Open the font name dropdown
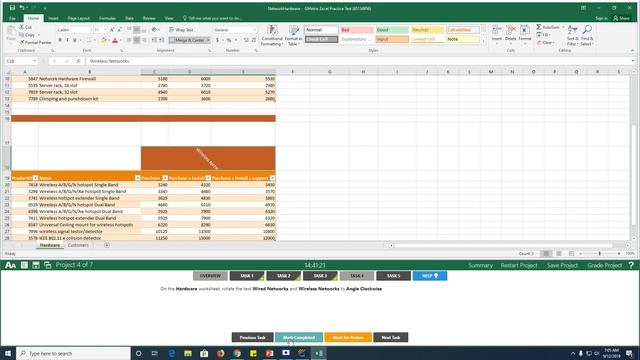Screen dimensions: 640x360 tap(91, 30)
